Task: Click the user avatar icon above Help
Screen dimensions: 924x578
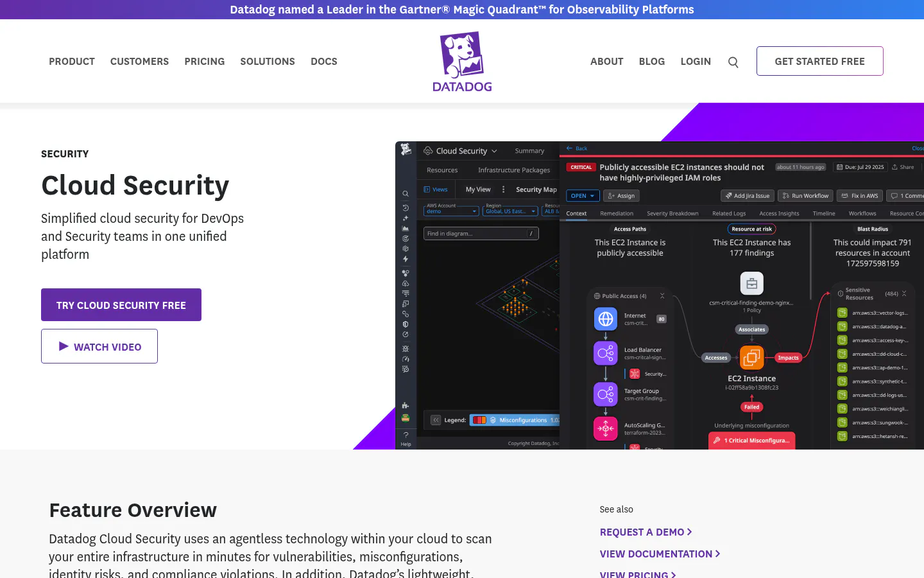Action: [x=406, y=418]
